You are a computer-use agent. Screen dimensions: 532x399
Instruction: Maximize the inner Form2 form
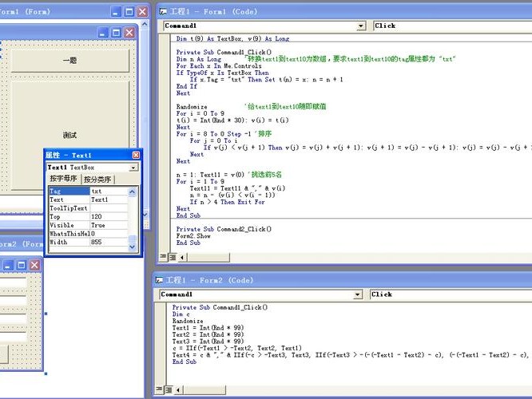(x=22, y=265)
